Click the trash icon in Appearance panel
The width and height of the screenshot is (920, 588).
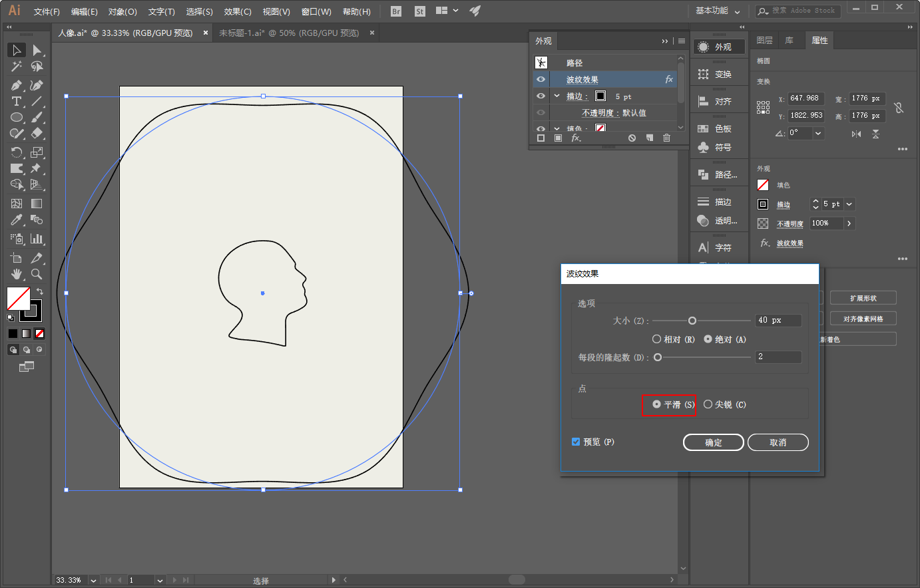click(x=666, y=138)
